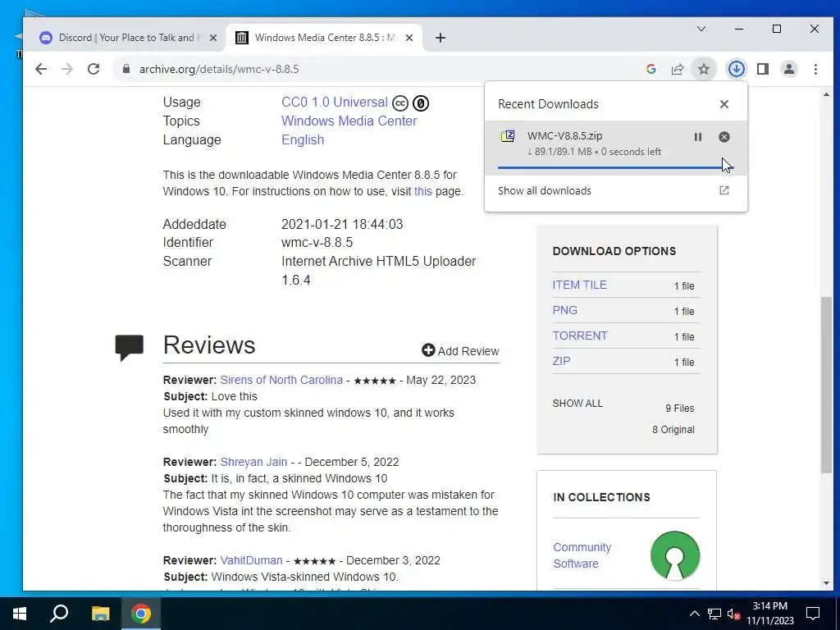840x630 pixels.
Task: Click the identifier value wmc-v-8.8.5
Action: click(317, 243)
